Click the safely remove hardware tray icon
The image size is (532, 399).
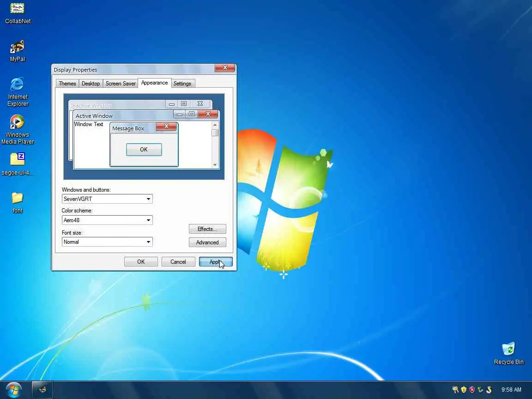480,389
